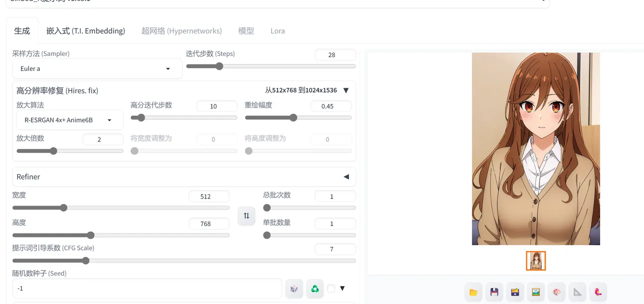Open the Lora tab
644x304 pixels.
[278, 30]
